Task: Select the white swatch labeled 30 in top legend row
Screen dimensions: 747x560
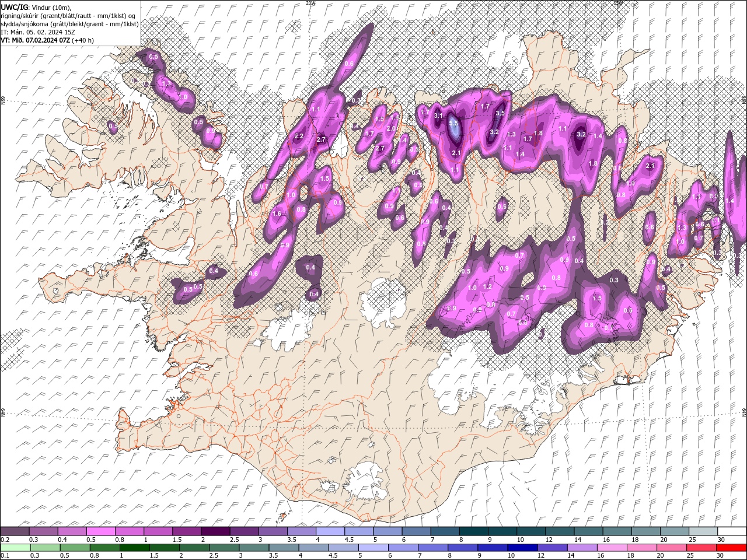Action: (x=732, y=531)
